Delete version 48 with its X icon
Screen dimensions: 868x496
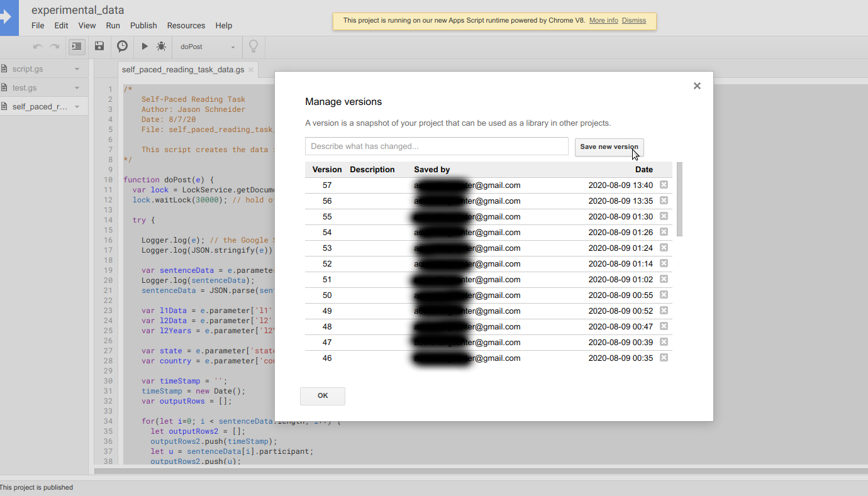click(664, 326)
